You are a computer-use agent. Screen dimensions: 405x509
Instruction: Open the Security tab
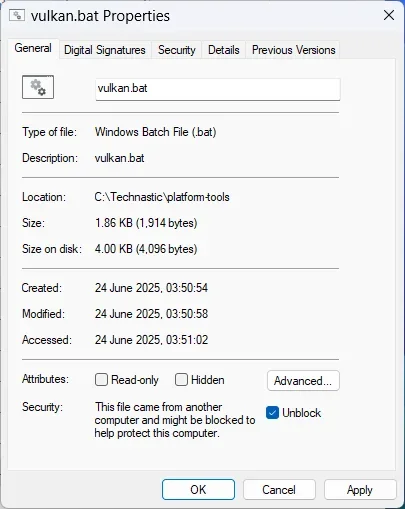click(177, 50)
